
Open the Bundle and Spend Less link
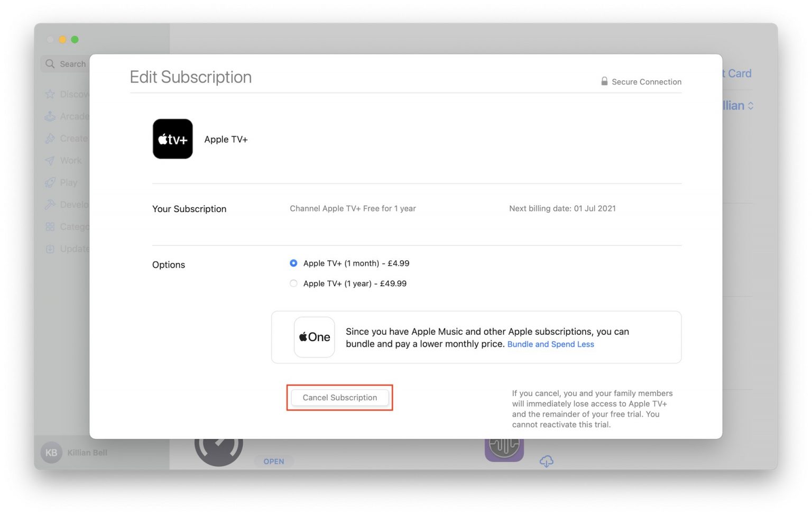(550, 344)
